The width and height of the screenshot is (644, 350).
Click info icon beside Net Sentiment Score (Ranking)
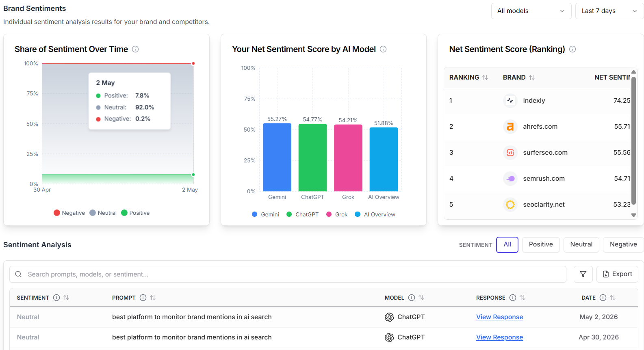pyautogui.click(x=572, y=49)
